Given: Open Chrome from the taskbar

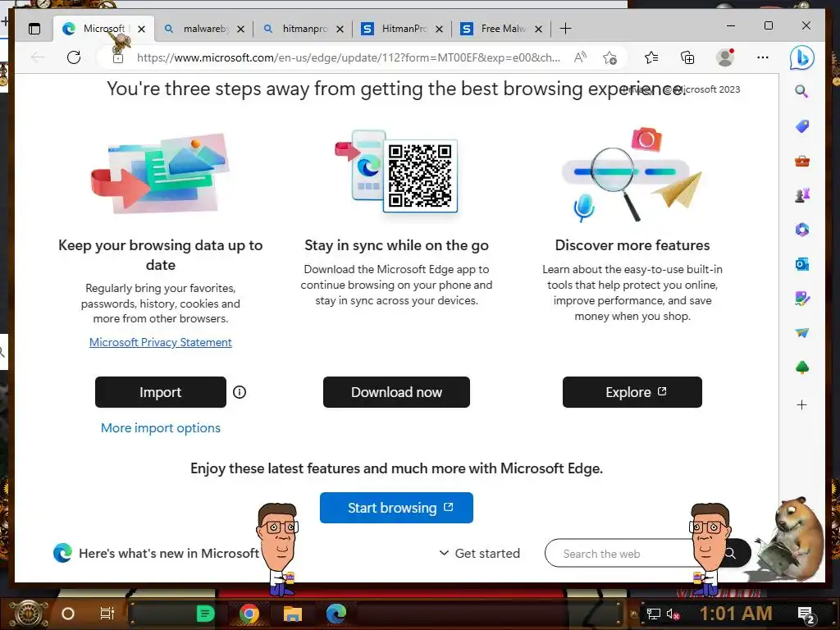Looking at the screenshot, I should point(249,614).
